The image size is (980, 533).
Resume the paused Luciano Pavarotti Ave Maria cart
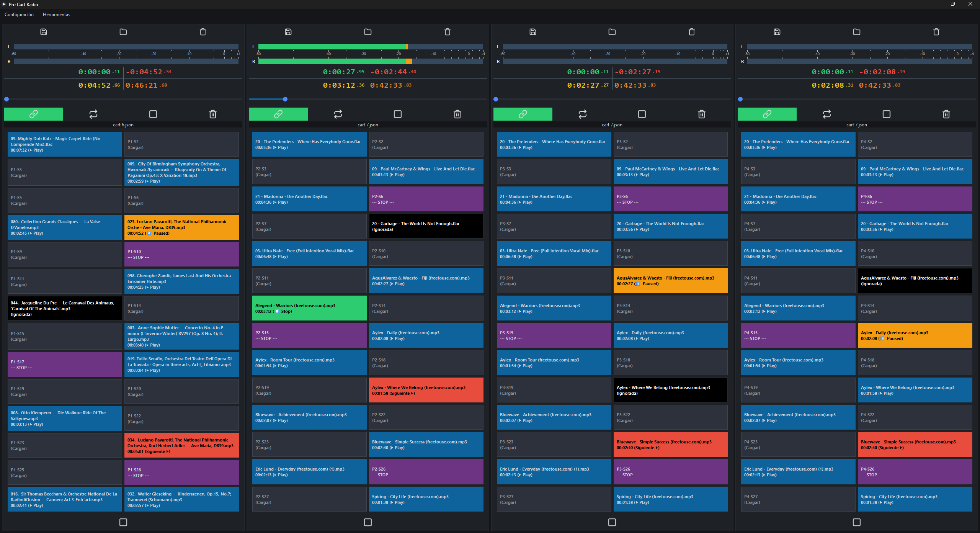click(181, 227)
